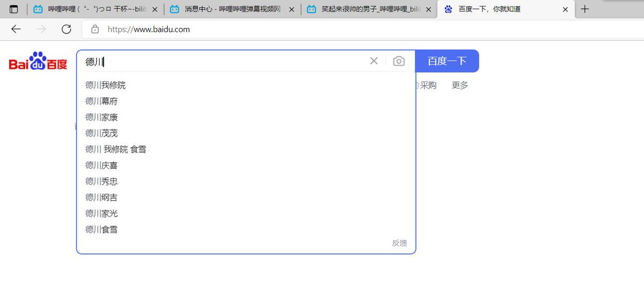
Task: Open the 更多 link
Action: coord(460,85)
